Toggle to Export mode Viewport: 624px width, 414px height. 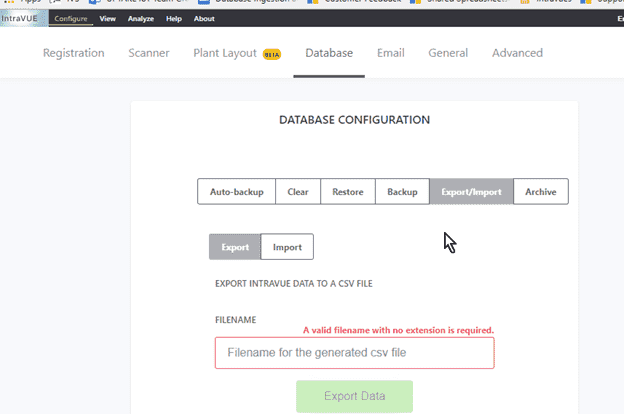click(x=235, y=247)
